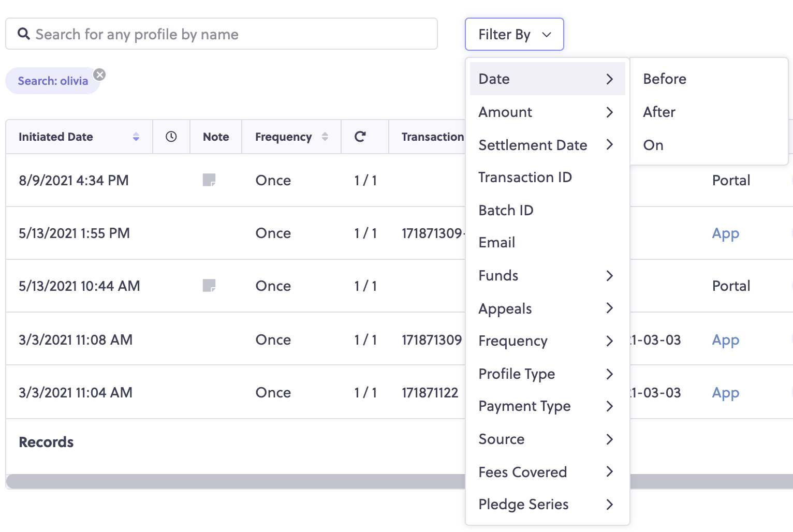Expand the Settlement Date filter submenu

pyautogui.click(x=548, y=145)
